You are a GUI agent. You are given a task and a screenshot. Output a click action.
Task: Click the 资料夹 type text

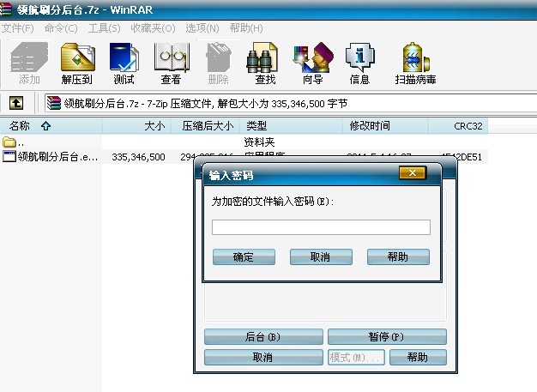pos(259,142)
